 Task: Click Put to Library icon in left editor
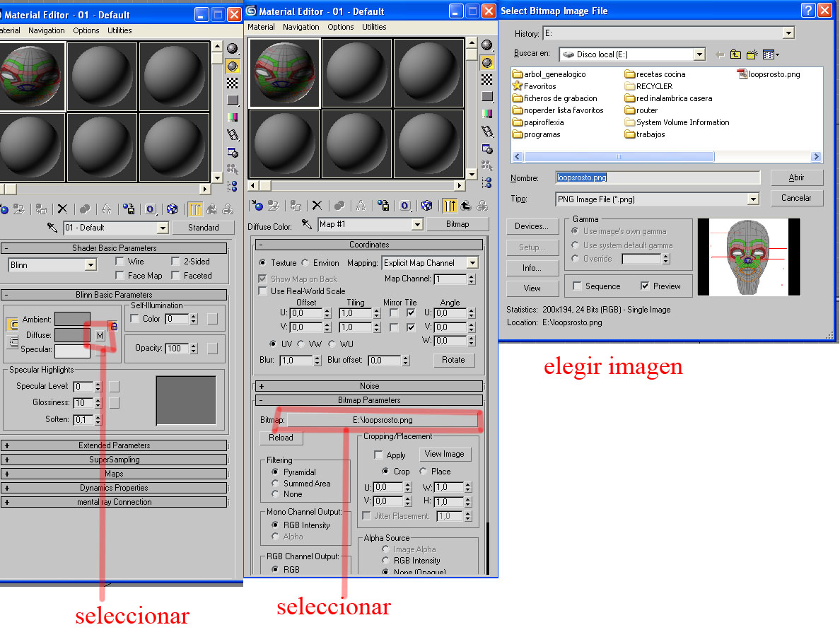pos(129,209)
